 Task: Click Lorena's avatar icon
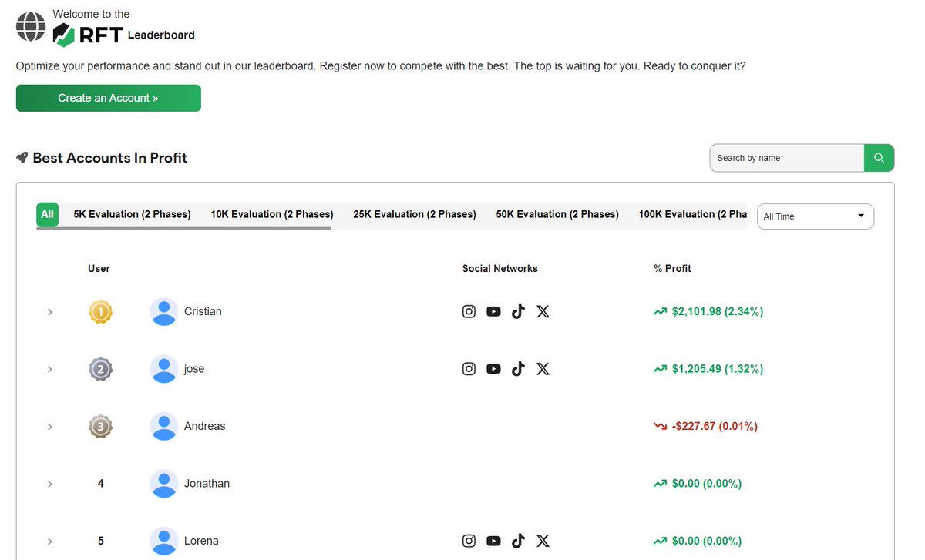pyautogui.click(x=164, y=541)
